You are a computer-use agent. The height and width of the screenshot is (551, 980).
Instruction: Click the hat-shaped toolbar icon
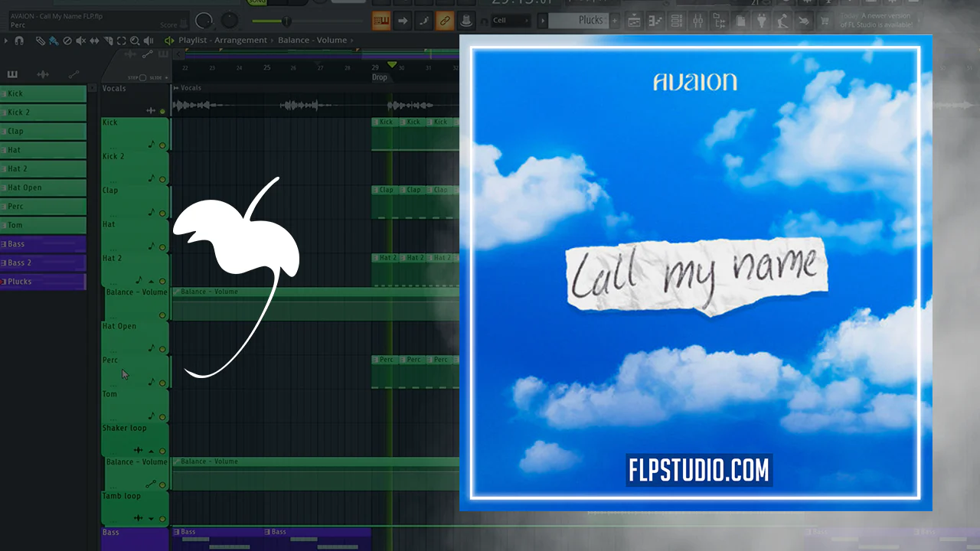(465, 21)
